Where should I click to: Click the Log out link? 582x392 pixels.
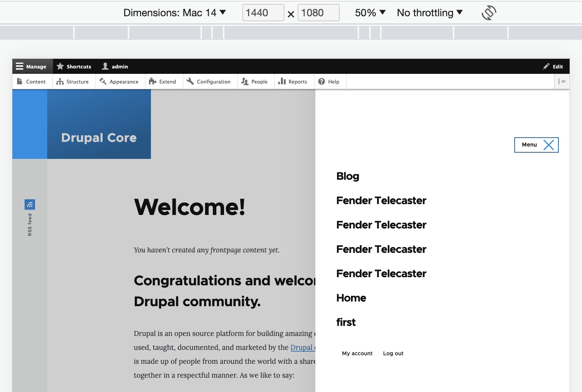(x=393, y=353)
